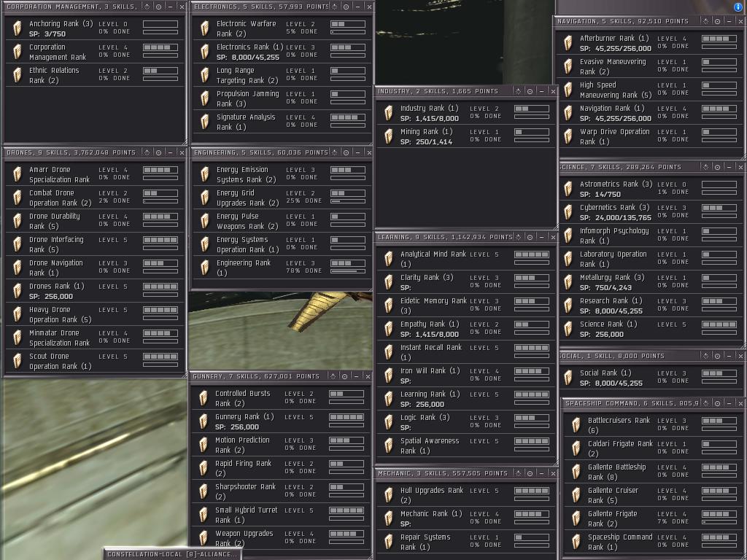Click the Repair Systems skill book icon
The width and height of the screenshot is (747, 560).
click(x=389, y=542)
